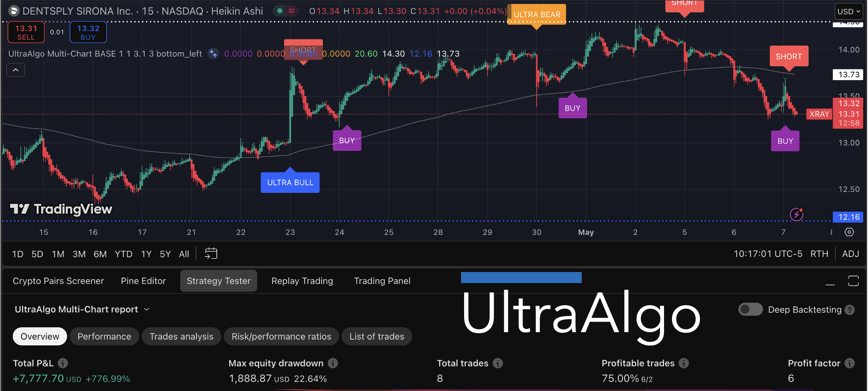This screenshot has width=868, height=391.
Task: Click the DENTSPLY SIRONA symbol logo icon
Action: coord(14,11)
